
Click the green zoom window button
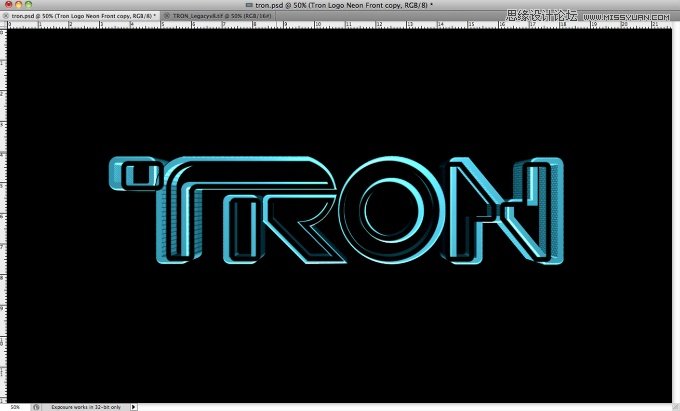pos(29,5)
